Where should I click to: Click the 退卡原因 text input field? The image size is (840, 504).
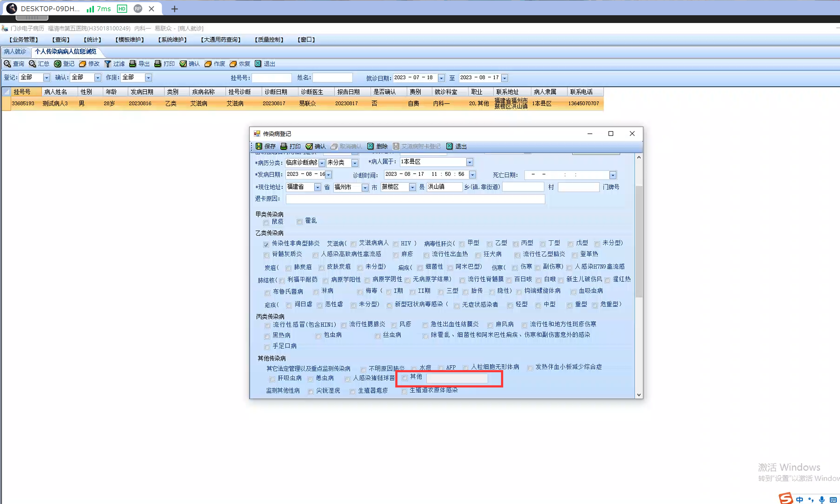pyautogui.click(x=415, y=199)
